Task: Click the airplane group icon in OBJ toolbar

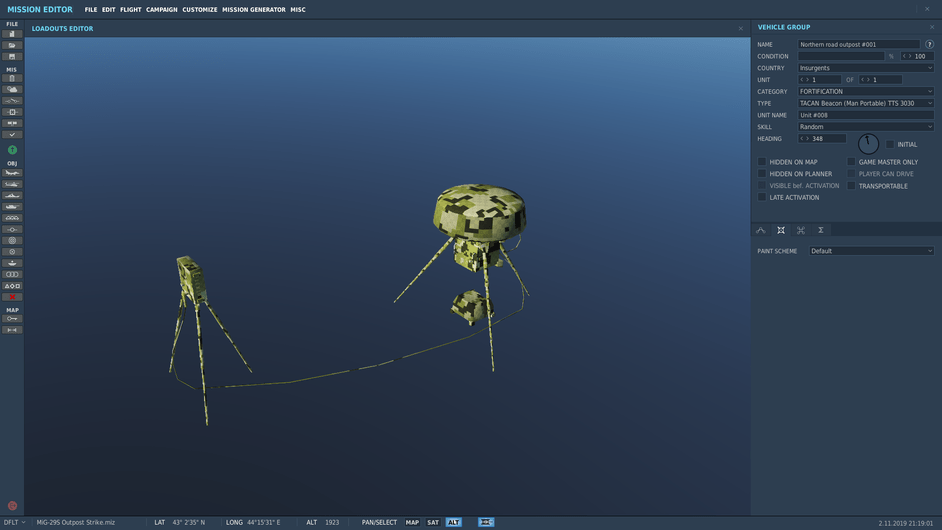Action: click(x=12, y=173)
